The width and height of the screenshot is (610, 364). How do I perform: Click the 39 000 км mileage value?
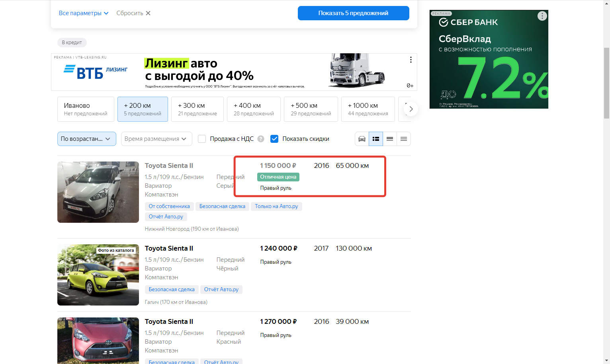[352, 321]
